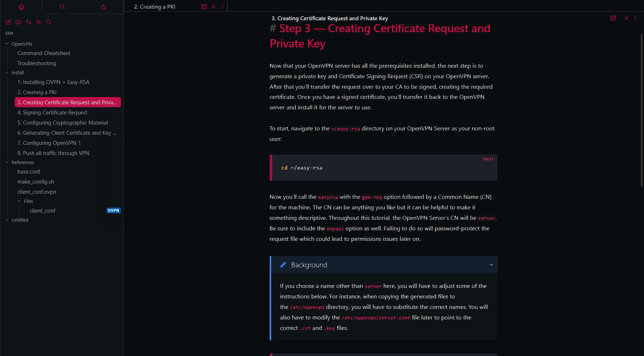Click the sidebar magnifier filter icon
This screenshot has height=356, width=644.
[x=49, y=22]
